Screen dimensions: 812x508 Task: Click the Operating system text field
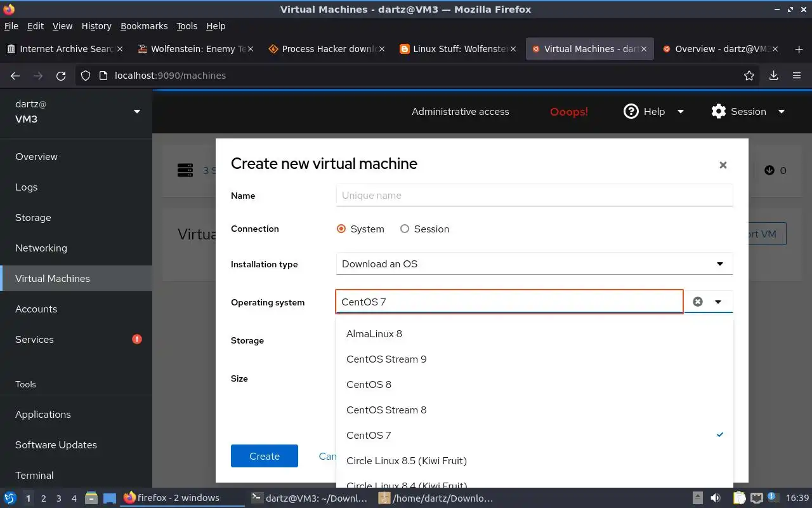pos(509,302)
